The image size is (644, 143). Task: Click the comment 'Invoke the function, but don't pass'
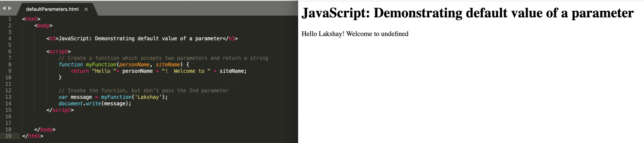(143, 91)
